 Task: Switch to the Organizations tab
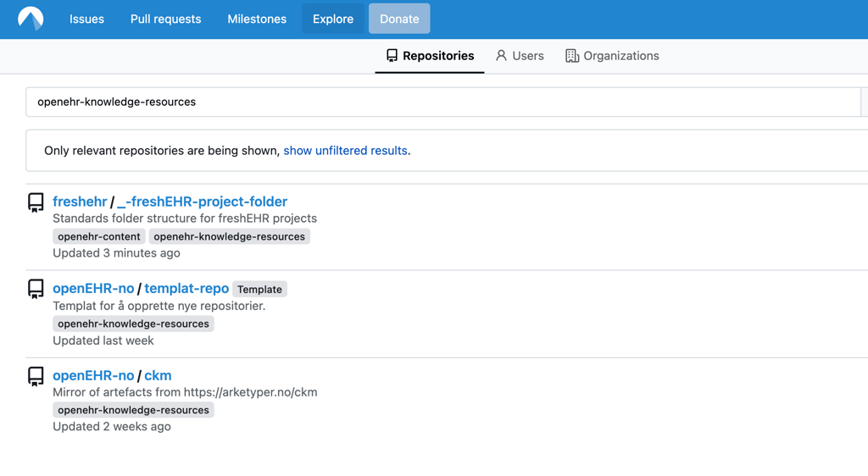(612, 56)
